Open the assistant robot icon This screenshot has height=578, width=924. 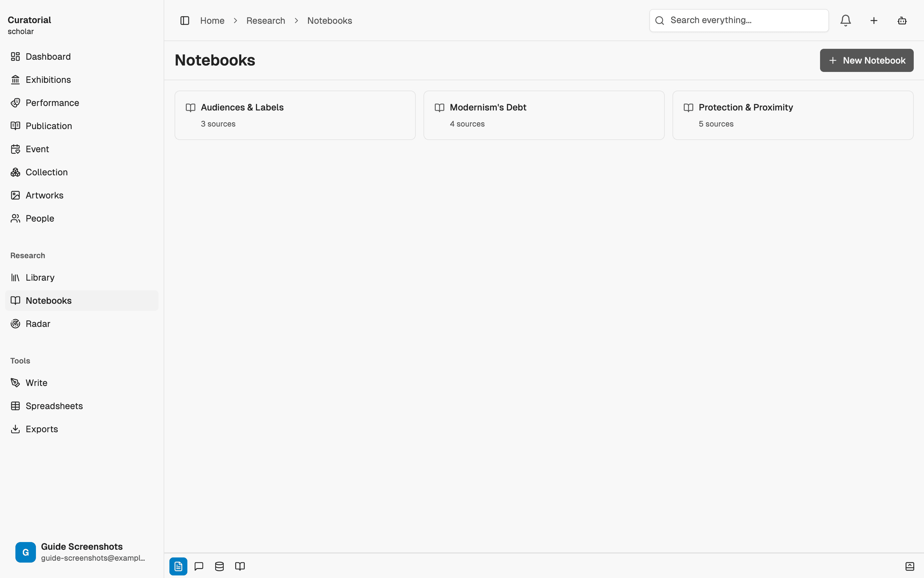click(x=902, y=21)
